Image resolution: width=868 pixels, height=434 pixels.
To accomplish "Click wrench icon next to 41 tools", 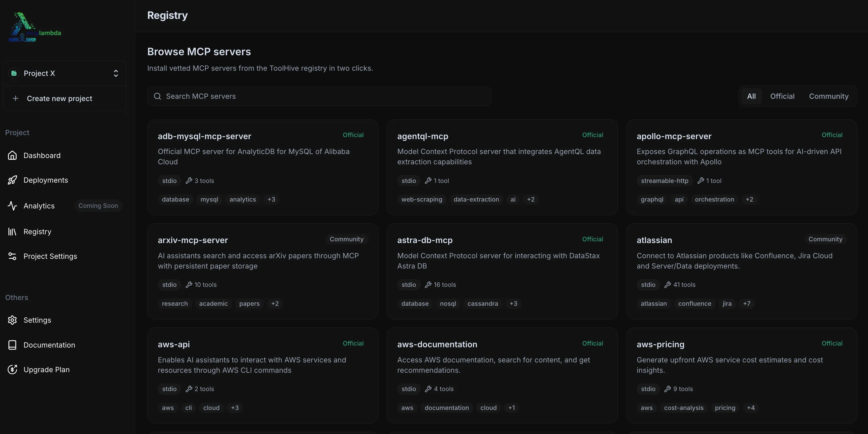I will 667,285.
